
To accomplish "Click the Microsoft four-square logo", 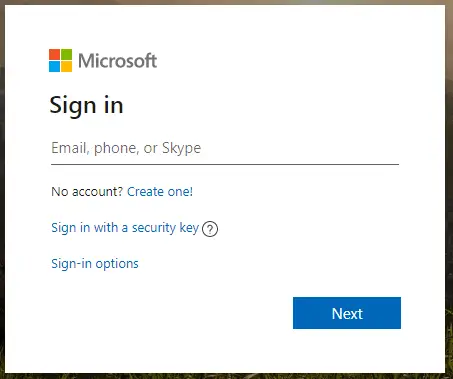I will click(x=60, y=60).
